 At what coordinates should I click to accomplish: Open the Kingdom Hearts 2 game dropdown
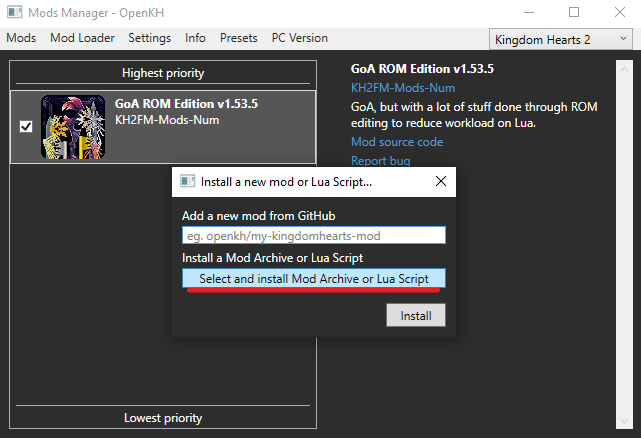[558, 39]
